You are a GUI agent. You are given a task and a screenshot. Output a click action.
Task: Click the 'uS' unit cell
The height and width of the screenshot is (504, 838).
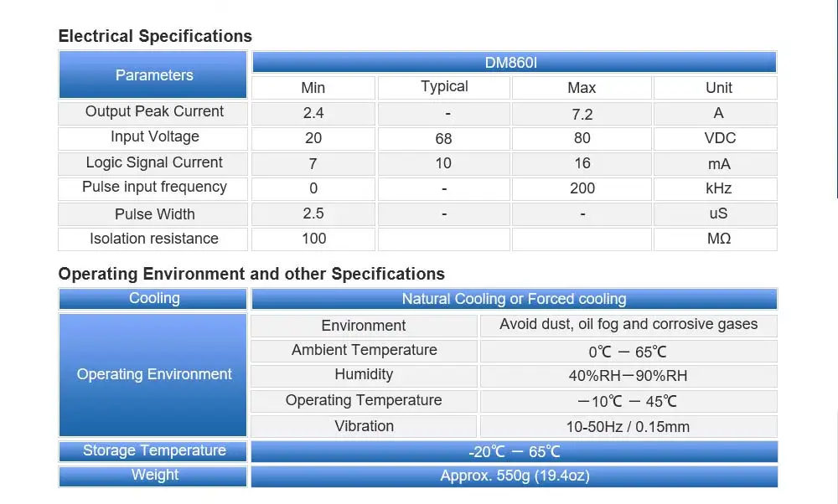pos(715,213)
